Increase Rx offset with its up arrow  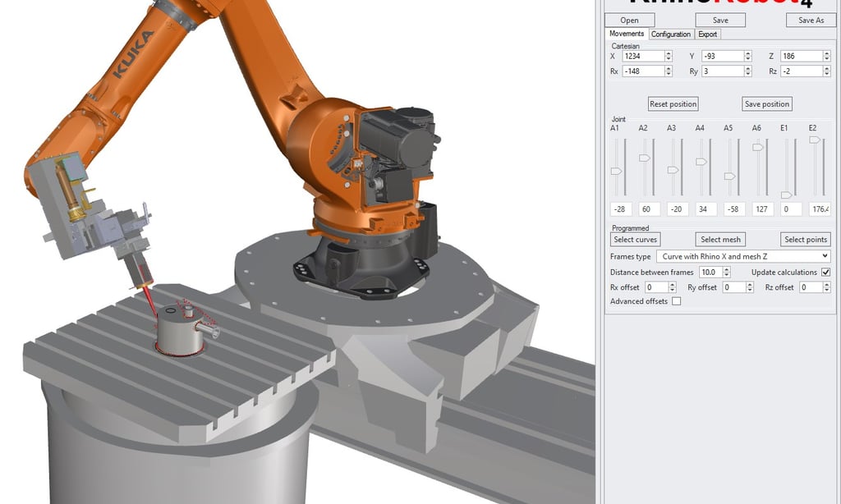coord(673,285)
